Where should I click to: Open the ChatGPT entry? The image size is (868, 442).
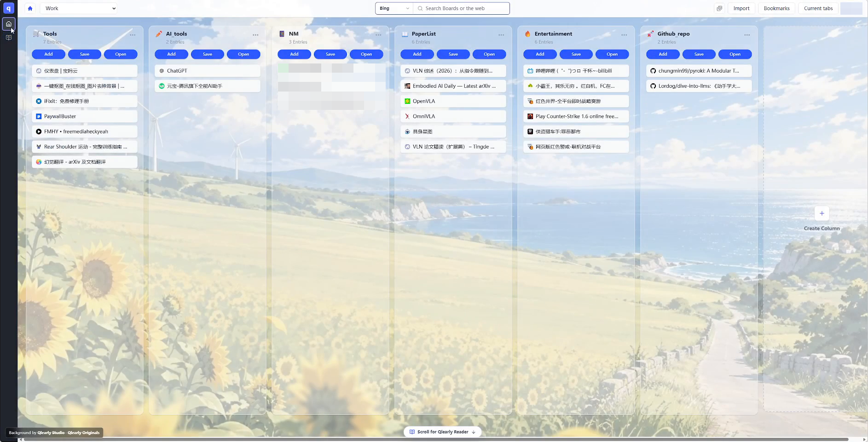[x=208, y=71]
